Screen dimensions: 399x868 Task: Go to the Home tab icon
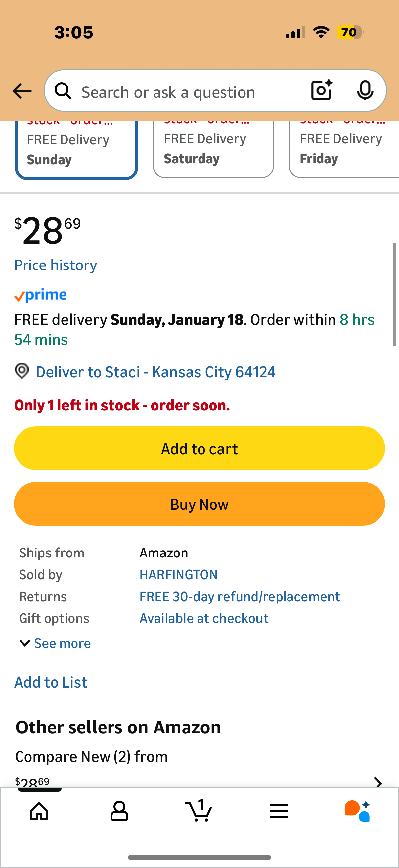pos(39,811)
